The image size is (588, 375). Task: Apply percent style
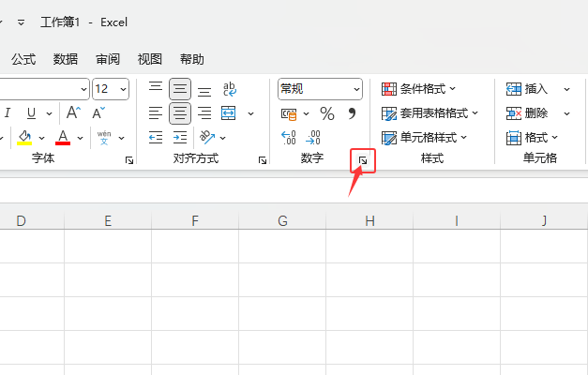pos(327,113)
